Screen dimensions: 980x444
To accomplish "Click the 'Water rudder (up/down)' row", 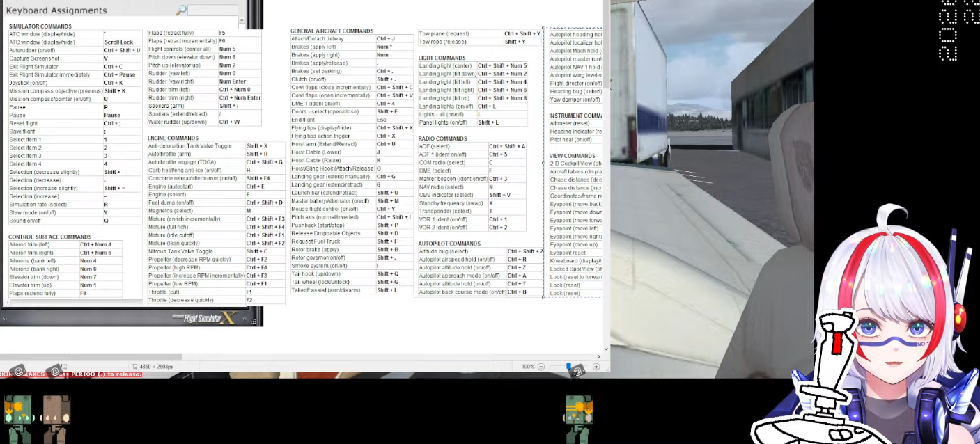I will click(205, 122).
